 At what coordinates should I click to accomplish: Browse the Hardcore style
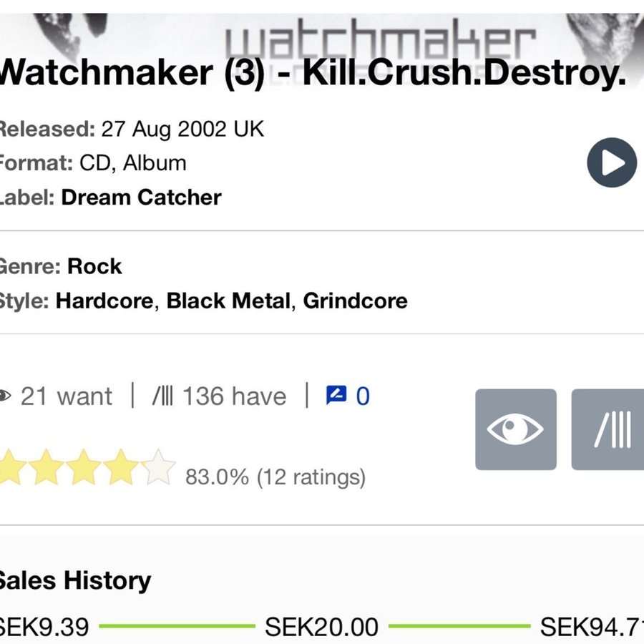pyautogui.click(x=104, y=301)
